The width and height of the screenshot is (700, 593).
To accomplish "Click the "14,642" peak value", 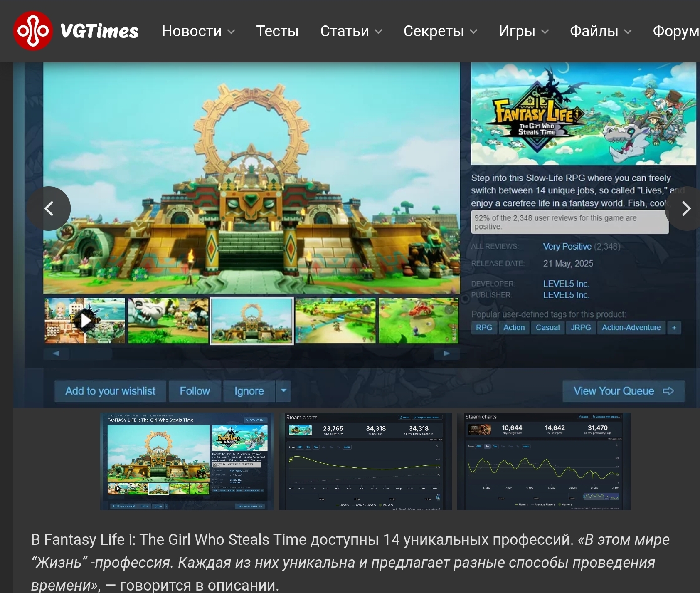I will 555,427.
